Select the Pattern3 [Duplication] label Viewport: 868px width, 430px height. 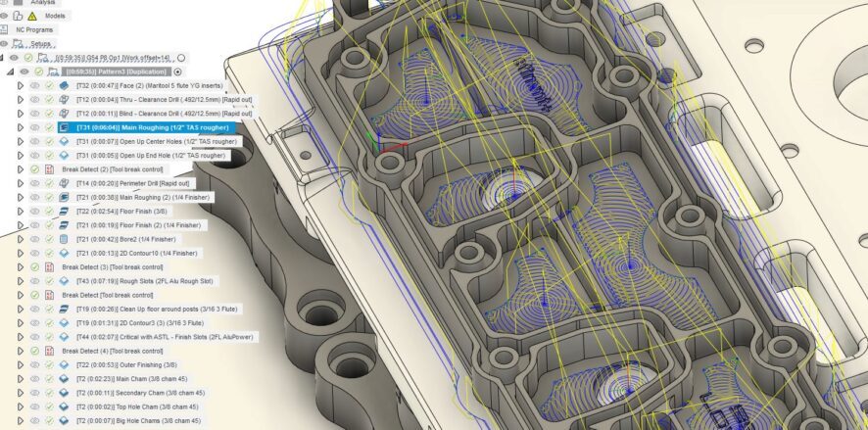117,72
